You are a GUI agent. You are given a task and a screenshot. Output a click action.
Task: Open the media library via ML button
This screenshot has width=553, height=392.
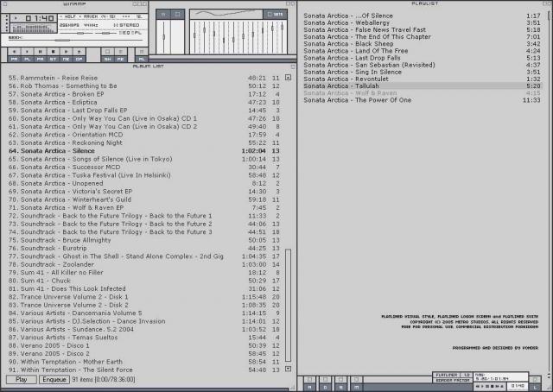(x=142, y=55)
